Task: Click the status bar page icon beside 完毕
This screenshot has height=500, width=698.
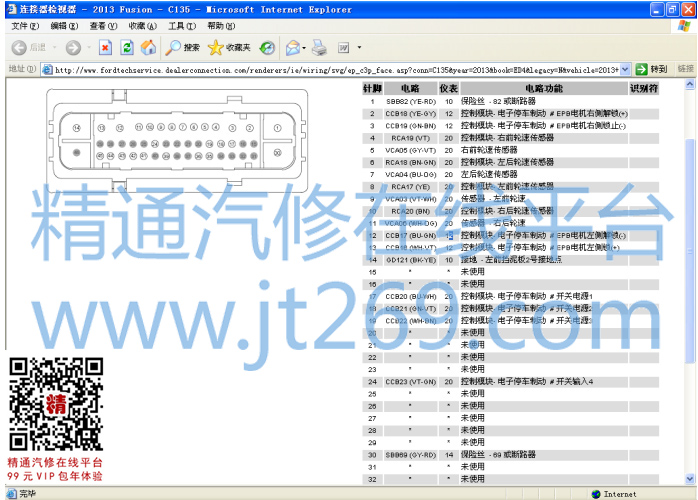Action: coord(12,493)
